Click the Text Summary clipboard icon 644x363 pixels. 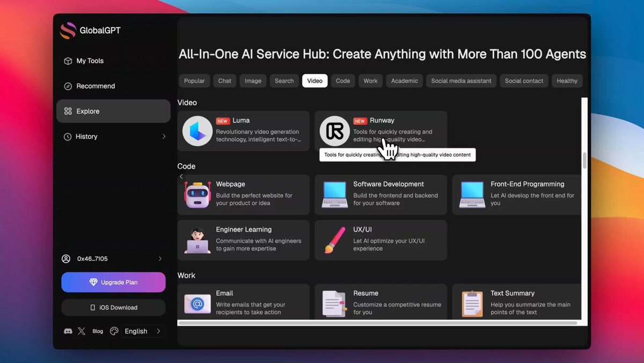(x=472, y=304)
